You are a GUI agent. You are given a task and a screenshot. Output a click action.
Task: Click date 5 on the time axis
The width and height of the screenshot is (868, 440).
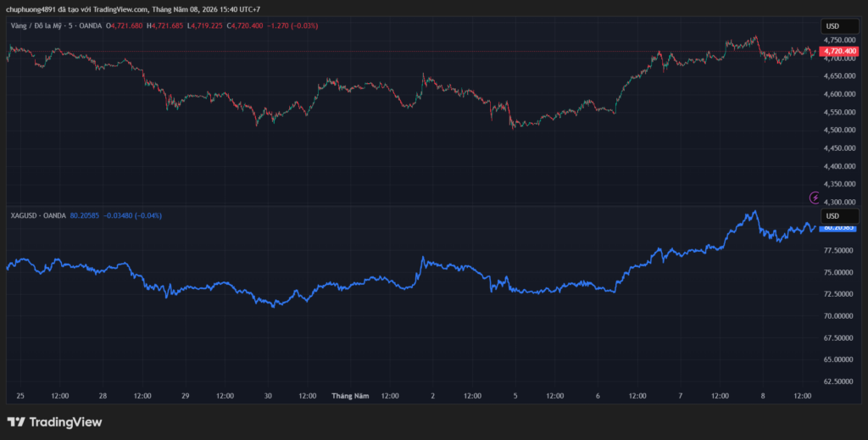pyautogui.click(x=515, y=396)
